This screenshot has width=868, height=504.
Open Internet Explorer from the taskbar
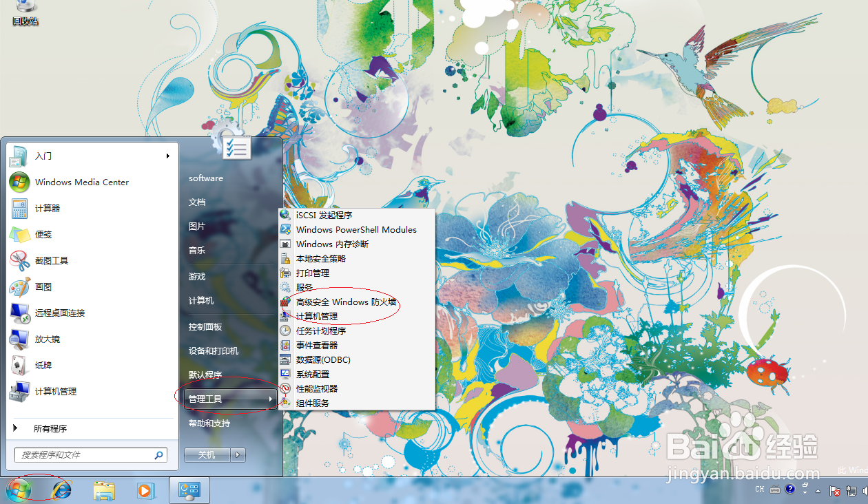[x=61, y=490]
